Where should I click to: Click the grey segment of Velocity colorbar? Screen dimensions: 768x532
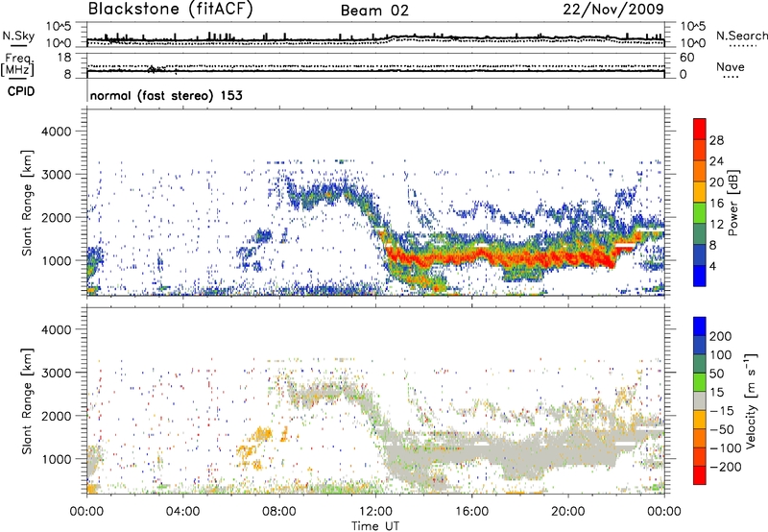tap(700, 400)
